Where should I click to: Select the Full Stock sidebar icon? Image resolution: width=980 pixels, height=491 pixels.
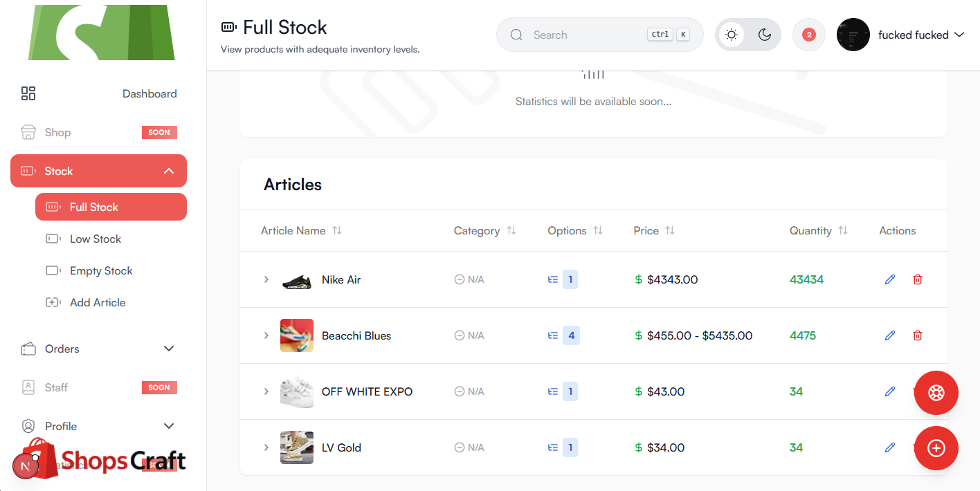coord(53,207)
